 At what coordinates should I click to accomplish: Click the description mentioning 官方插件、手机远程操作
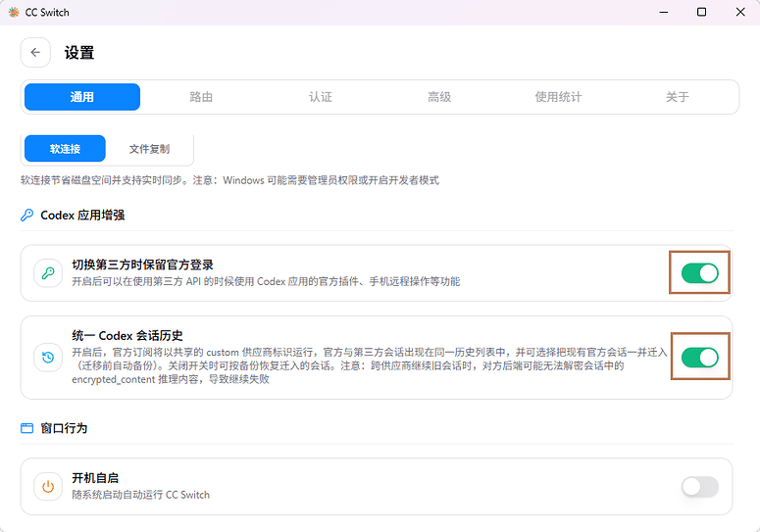coord(266,281)
